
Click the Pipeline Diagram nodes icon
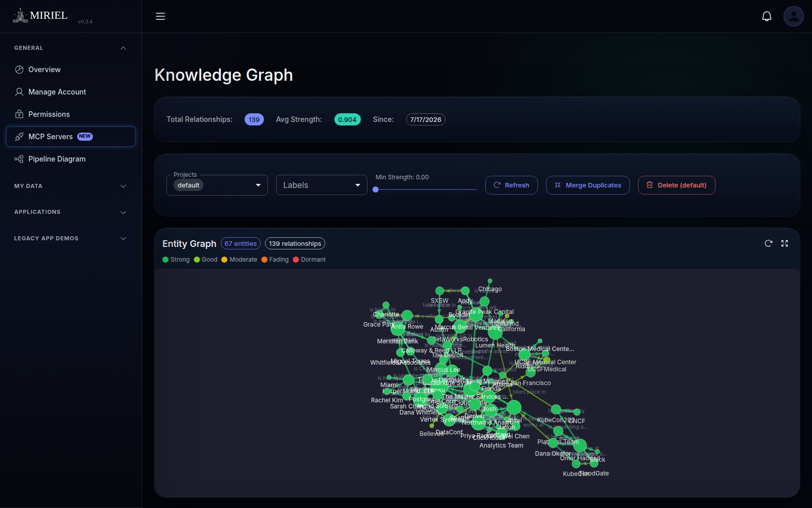click(19, 159)
